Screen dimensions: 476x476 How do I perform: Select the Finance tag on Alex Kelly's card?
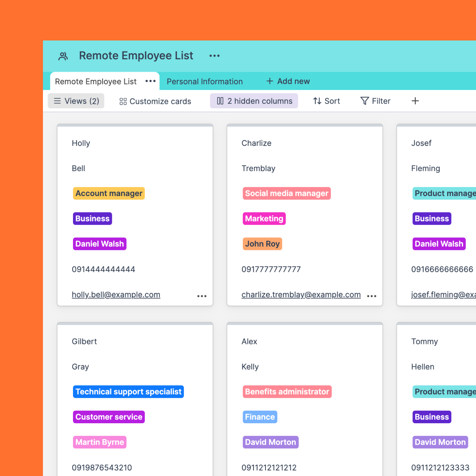259,416
